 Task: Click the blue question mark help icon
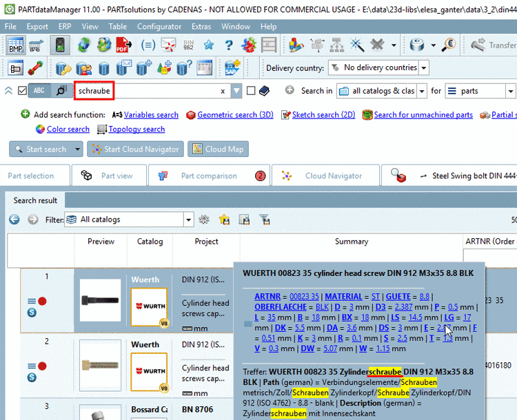tap(229, 45)
